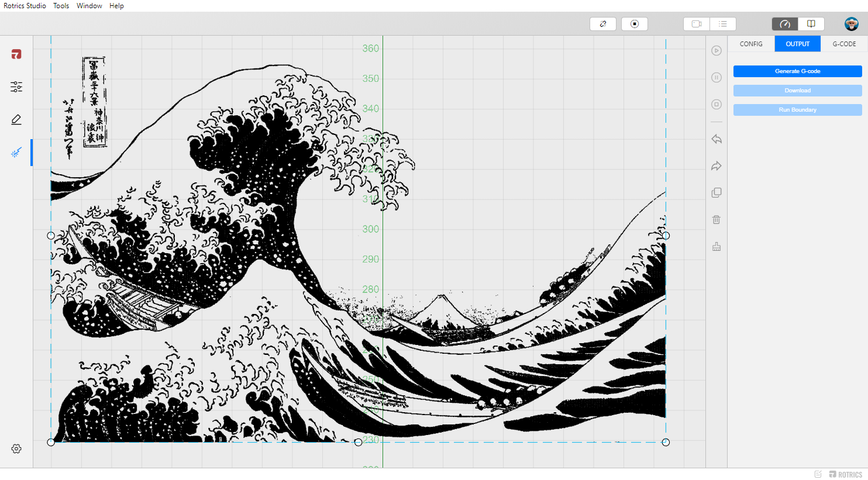
Task: Redo the last canvas action
Action: click(x=717, y=166)
